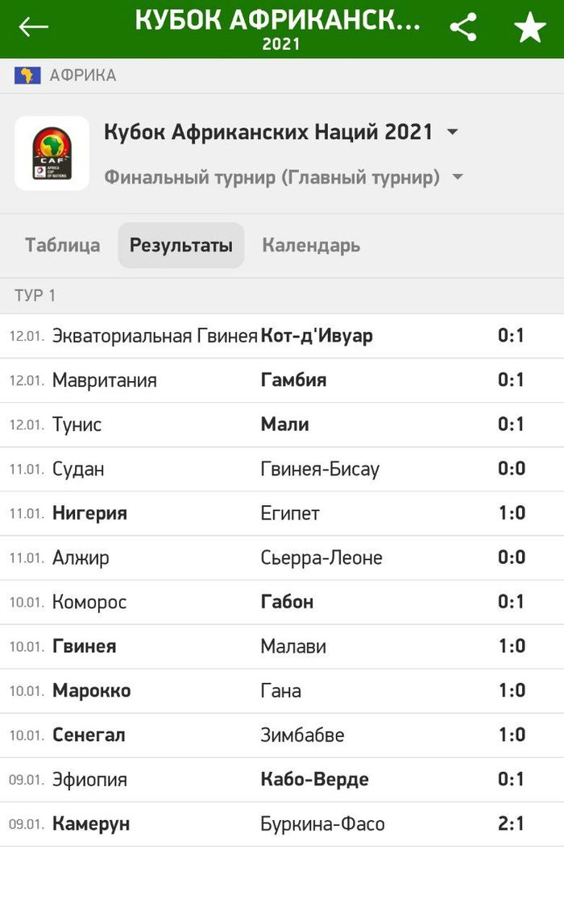Tap the favorite star icon
This screenshot has width=564, height=924.
coord(529,27)
